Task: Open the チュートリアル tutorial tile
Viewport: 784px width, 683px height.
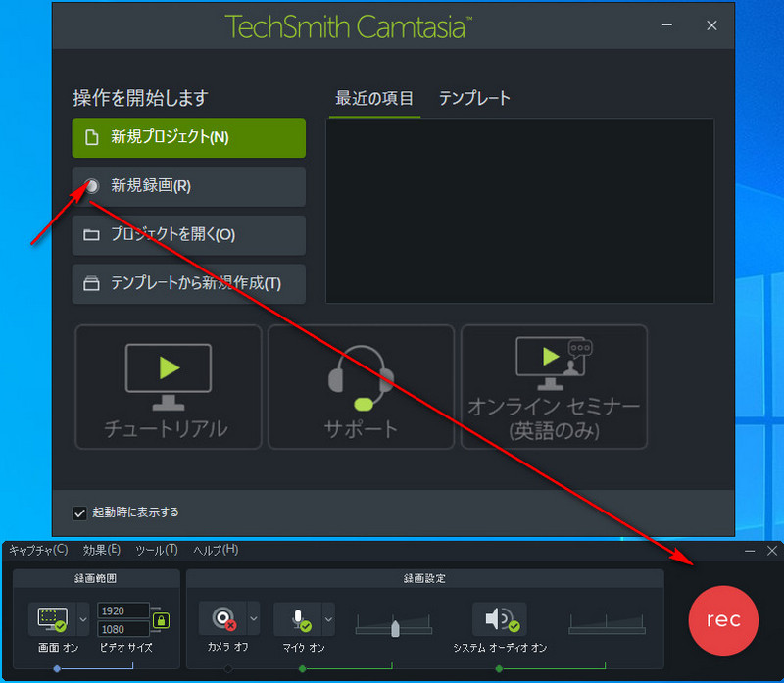Action: pyautogui.click(x=168, y=386)
